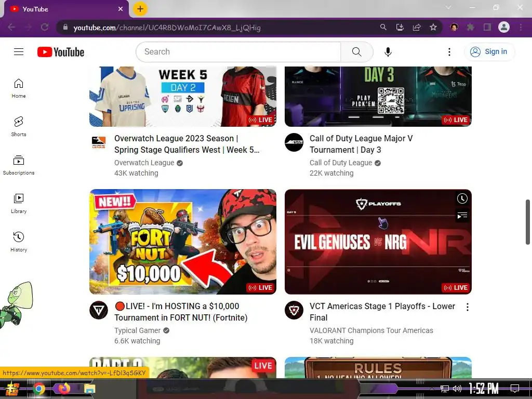
Task: Click the YouTube logo
Action: coord(61,52)
